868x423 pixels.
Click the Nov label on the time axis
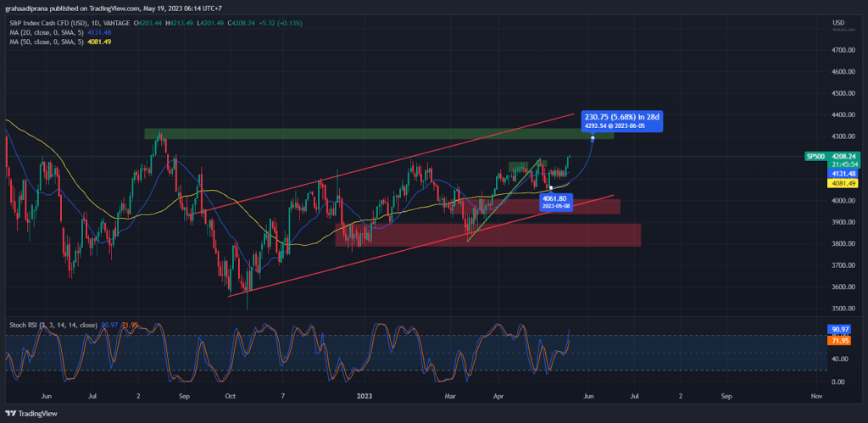tap(815, 397)
